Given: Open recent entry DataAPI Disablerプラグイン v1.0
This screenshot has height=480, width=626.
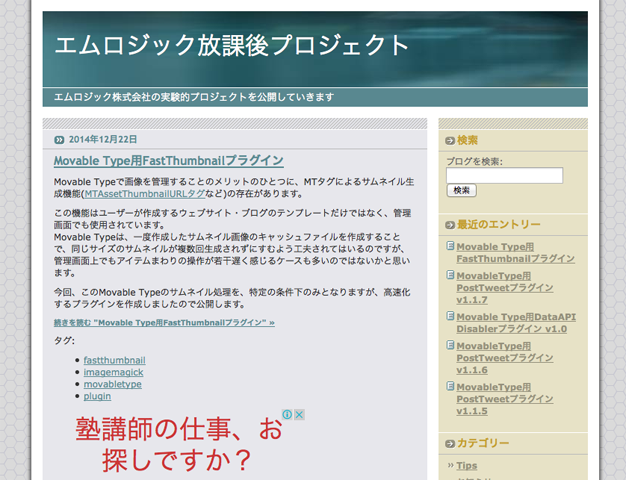Looking at the screenshot, I should [x=516, y=323].
